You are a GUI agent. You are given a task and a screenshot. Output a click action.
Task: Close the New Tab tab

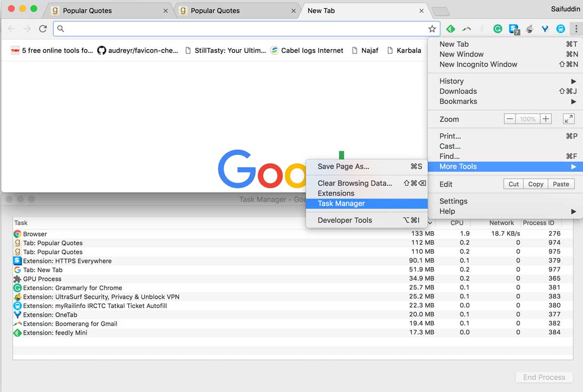pos(422,11)
